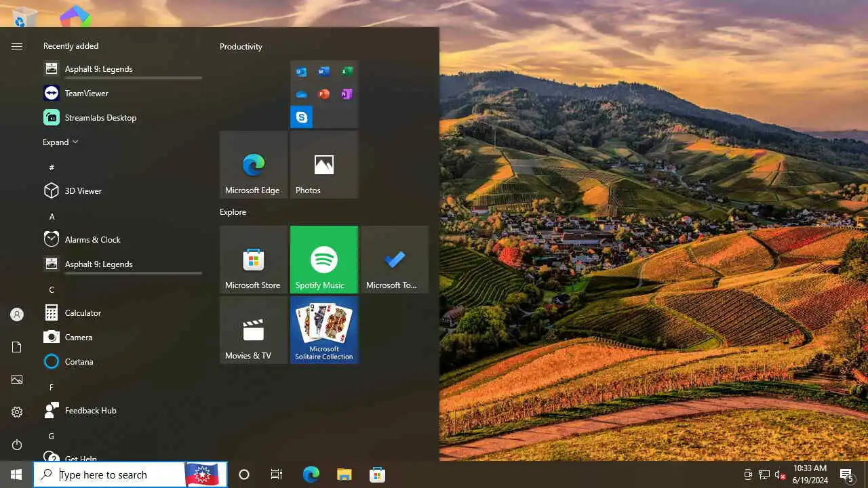The width and height of the screenshot is (868, 488).
Task: Open the Microsoft To Do tile
Action: click(x=395, y=260)
